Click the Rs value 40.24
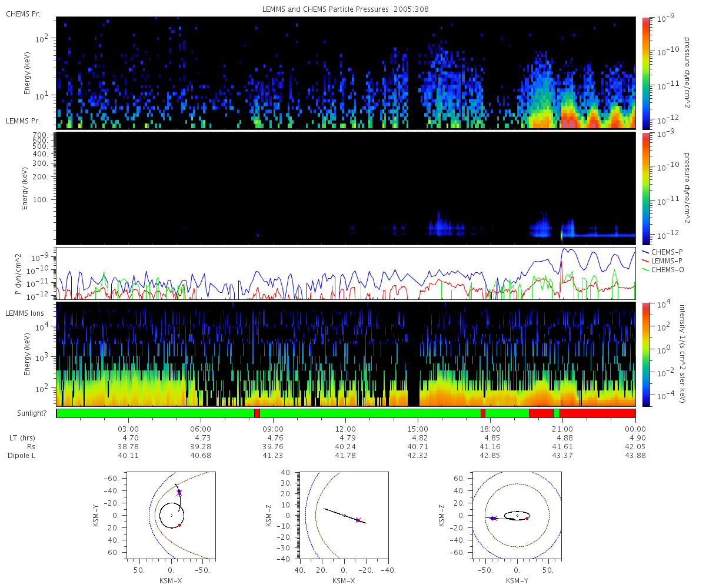Screen dimensions: 706x588 point(345,447)
